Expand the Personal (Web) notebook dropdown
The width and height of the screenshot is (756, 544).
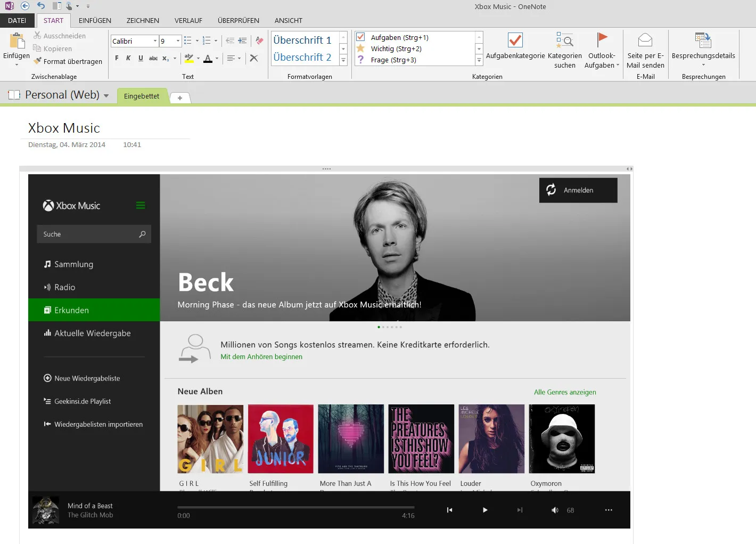pyautogui.click(x=106, y=96)
